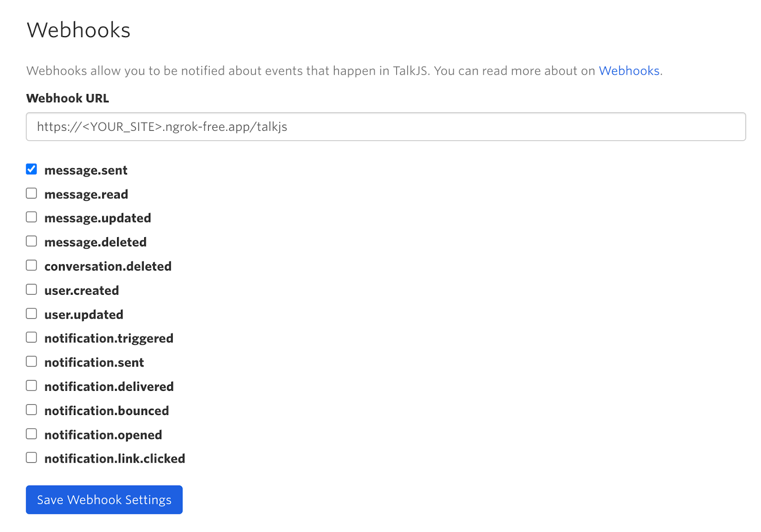
Task: Uncheck the message.sent webhook event
Action: coord(31,169)
